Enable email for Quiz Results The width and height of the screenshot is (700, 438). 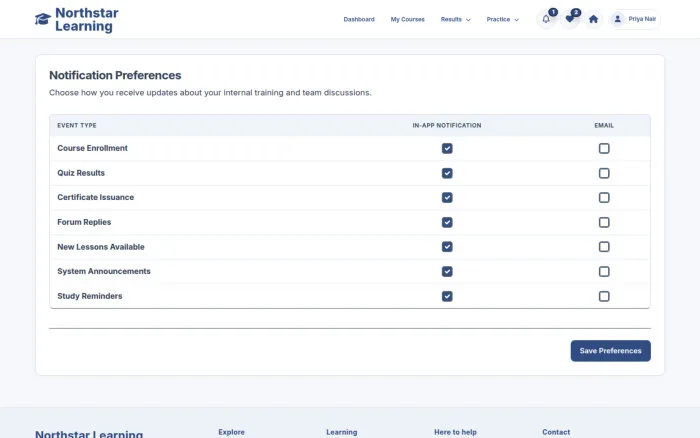(604, 173)
